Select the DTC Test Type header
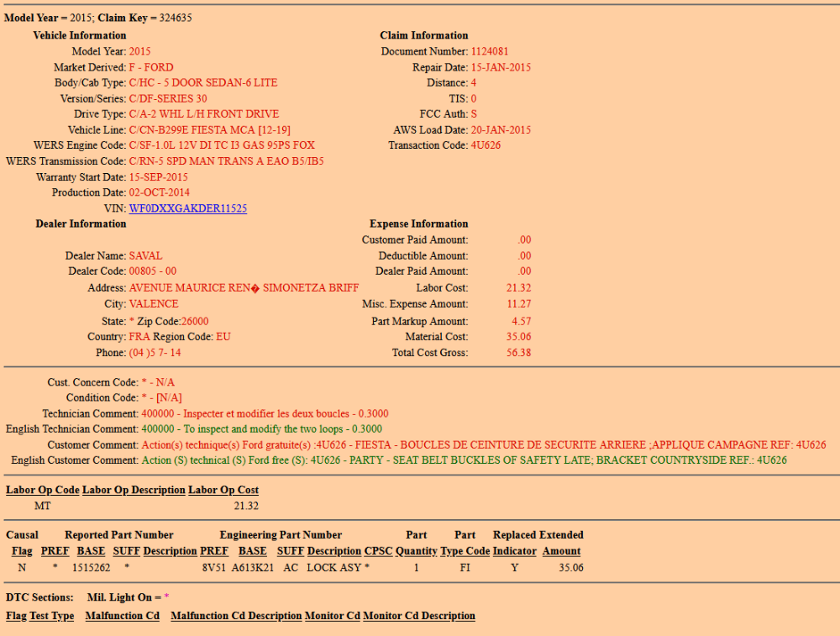The width and height of the screenshot is (840, 636). 52,616
